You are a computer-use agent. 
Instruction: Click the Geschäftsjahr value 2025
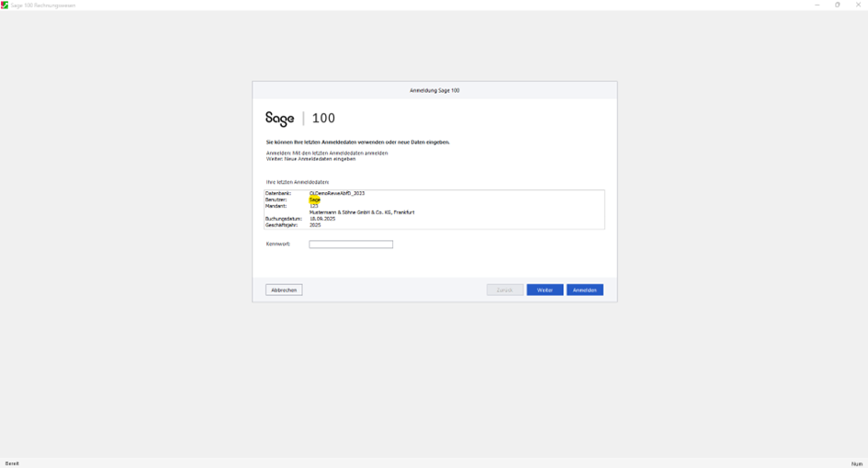point(315,225)
